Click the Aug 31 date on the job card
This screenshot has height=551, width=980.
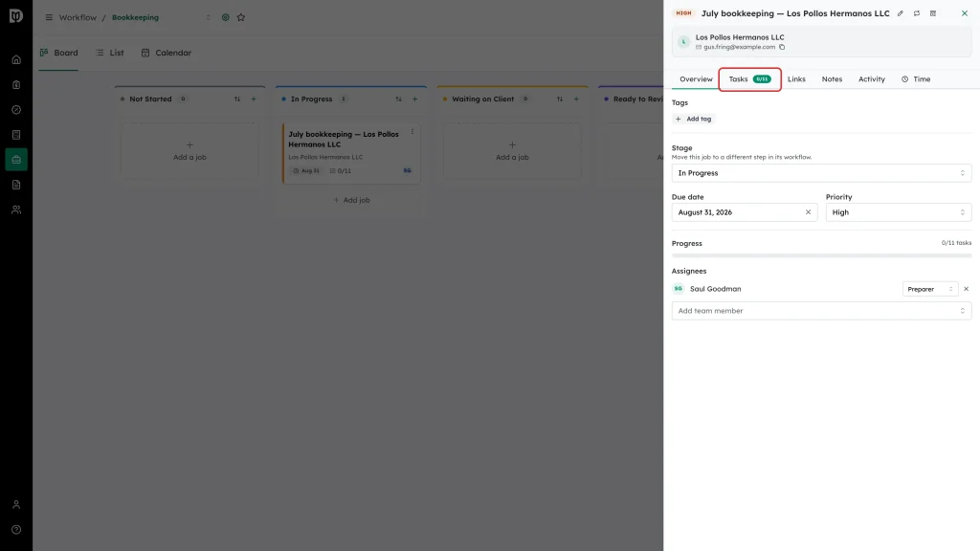(306, 170)
